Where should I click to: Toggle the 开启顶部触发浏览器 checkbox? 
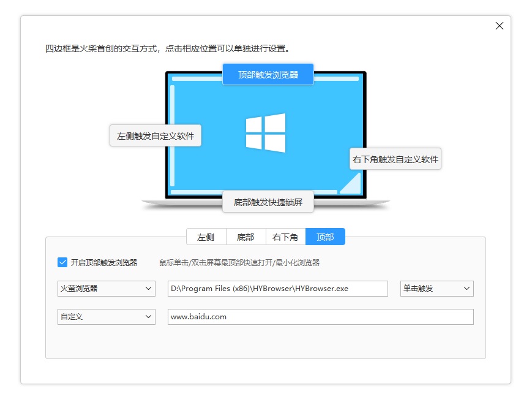61,262
